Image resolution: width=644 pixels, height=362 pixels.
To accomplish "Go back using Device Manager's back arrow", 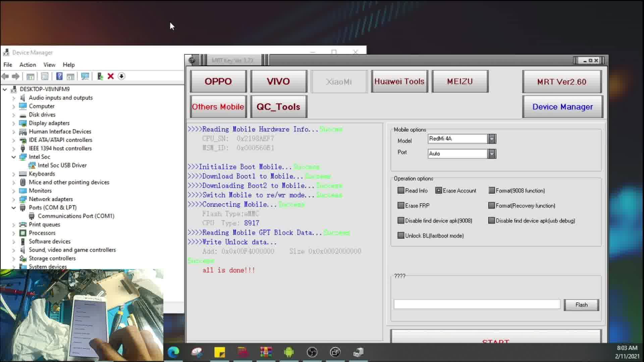I will pos(5,76).
